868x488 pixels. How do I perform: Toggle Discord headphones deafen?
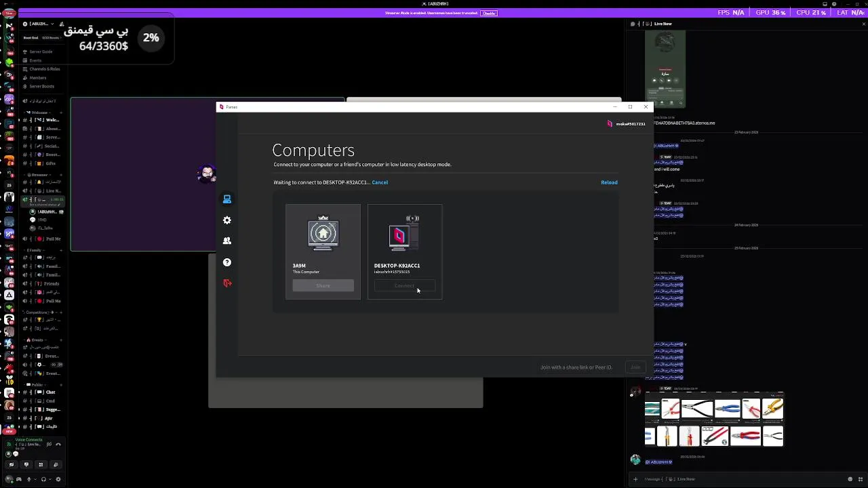tap(43, 480)
